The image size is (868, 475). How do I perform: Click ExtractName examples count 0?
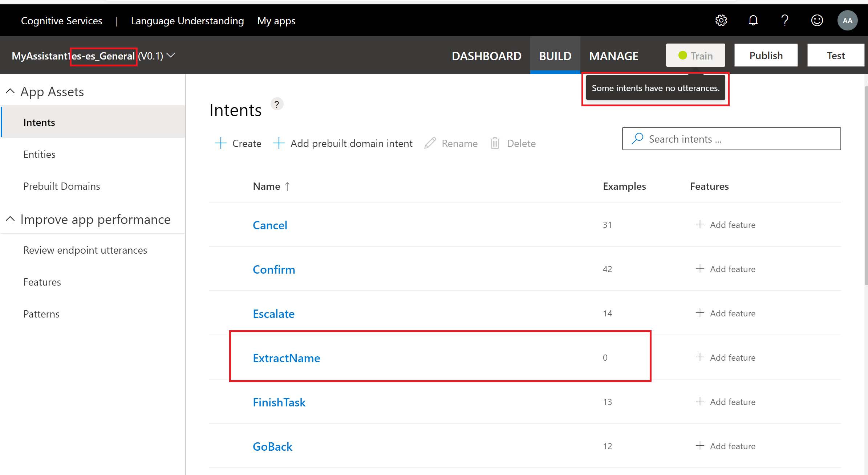605,358
